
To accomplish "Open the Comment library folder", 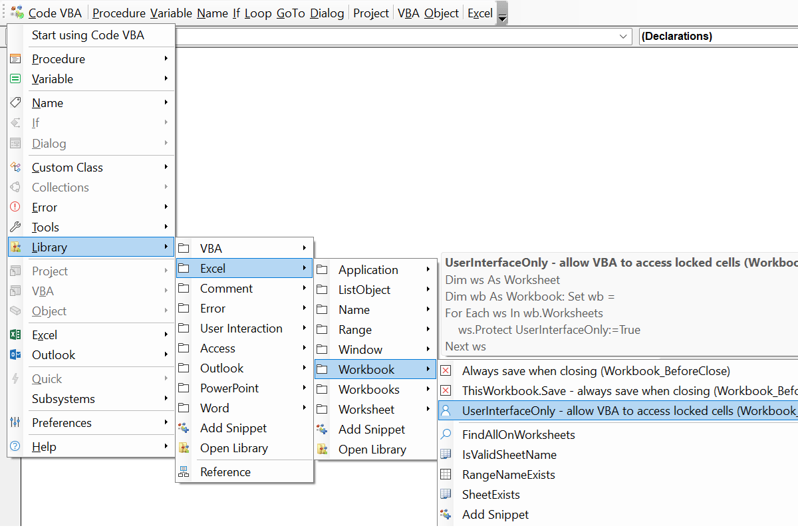I will click(x=244, y=289).
